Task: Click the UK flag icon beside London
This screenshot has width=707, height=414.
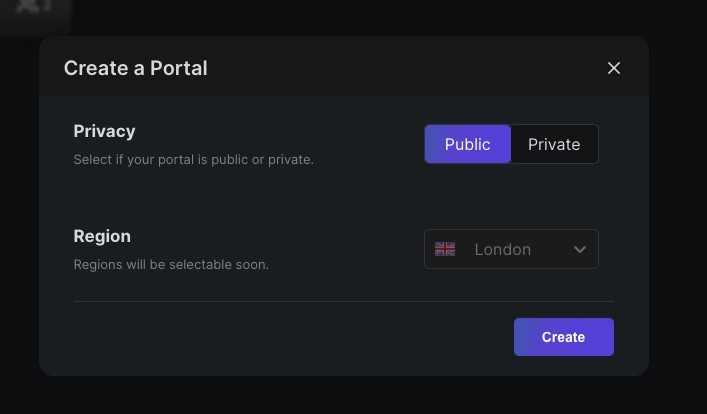Action: [x=445, y=249]
